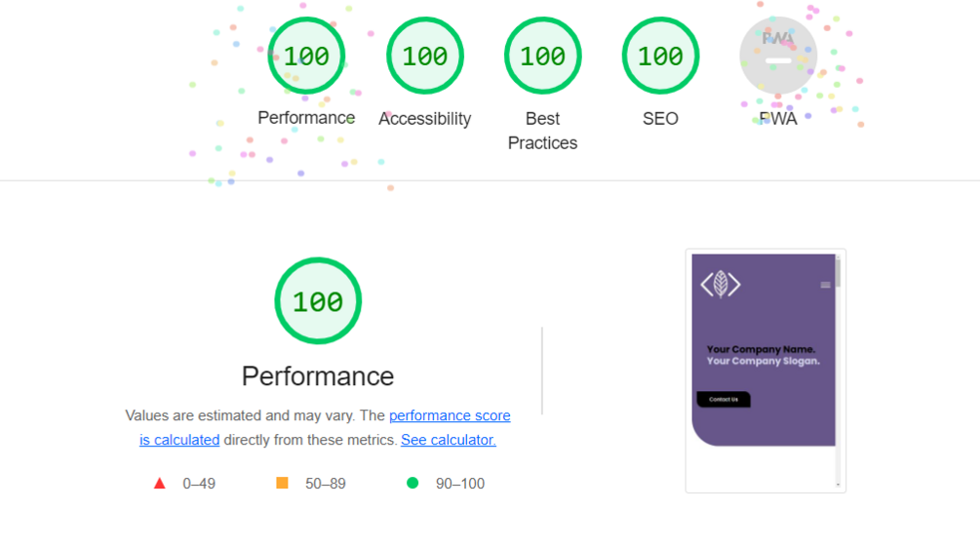Viewport: 980px width, 549px height.
Task: Click the Performance score gauge at top
Action: coord(306,57)
